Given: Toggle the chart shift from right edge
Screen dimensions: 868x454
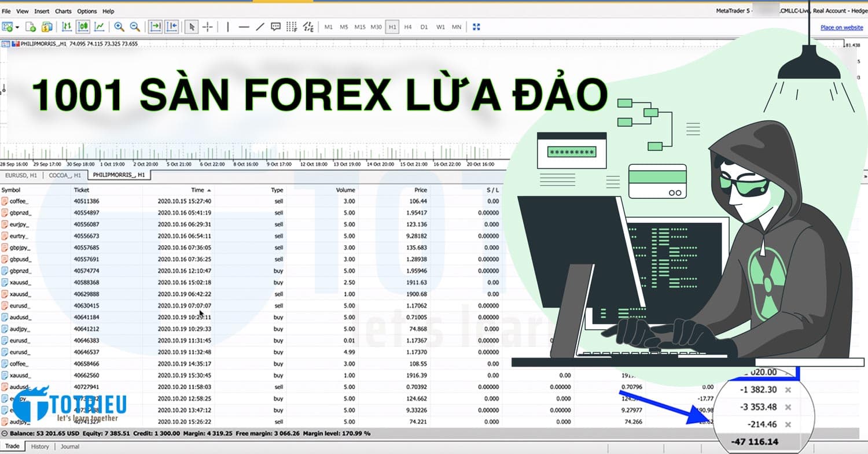Looking at the screenshot, I should tap(171, 27).
